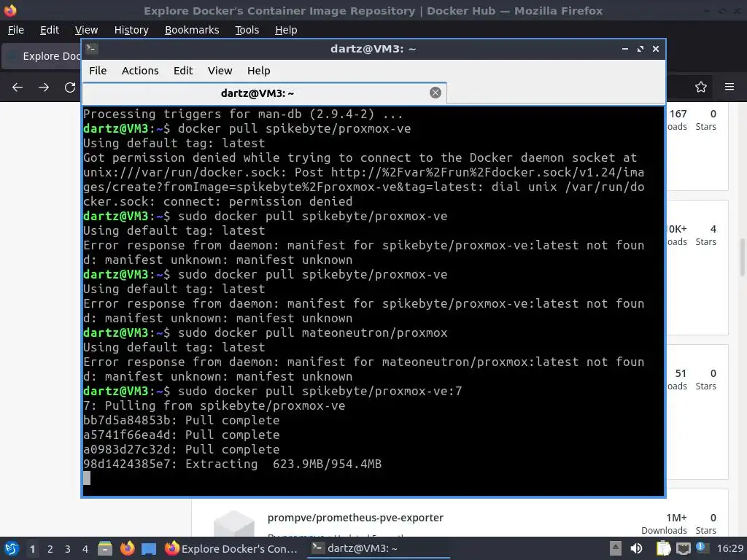The height and width of the screenshot is (560, 747).
Task: Click the 'a0983d27c32d: Pull complete' line
Action: pos(181,449)
